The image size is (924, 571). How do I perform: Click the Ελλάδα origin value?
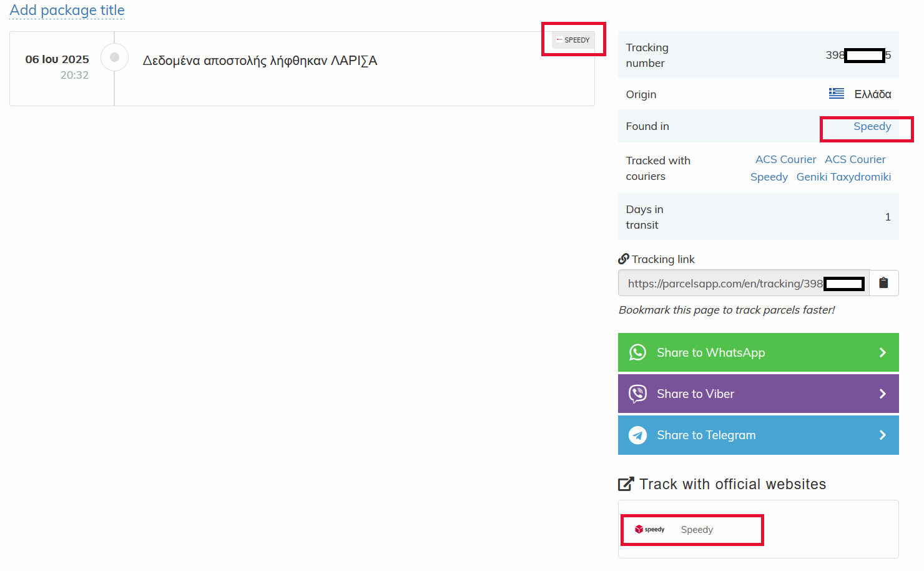point(873,94)
